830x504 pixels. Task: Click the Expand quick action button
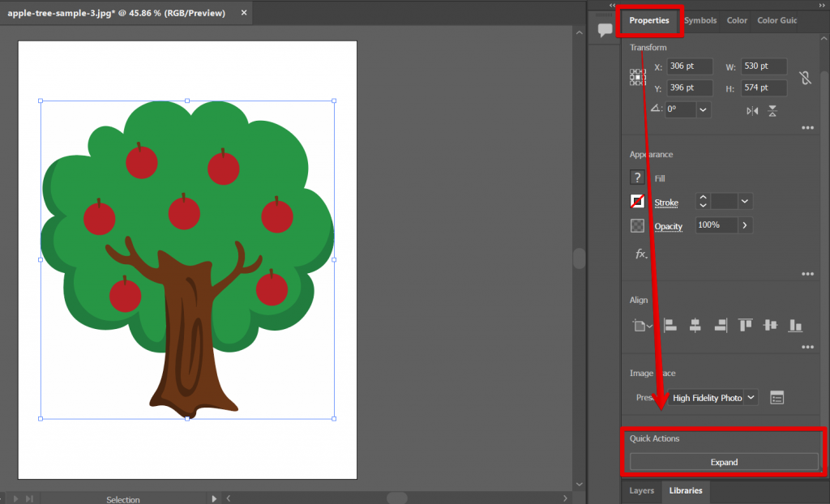tap(724, 462)
